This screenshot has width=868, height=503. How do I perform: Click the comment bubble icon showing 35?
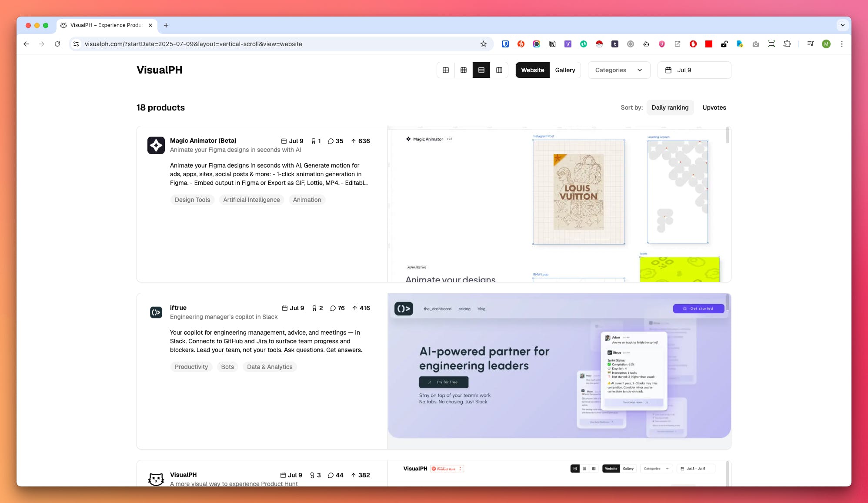click(331, 141)
